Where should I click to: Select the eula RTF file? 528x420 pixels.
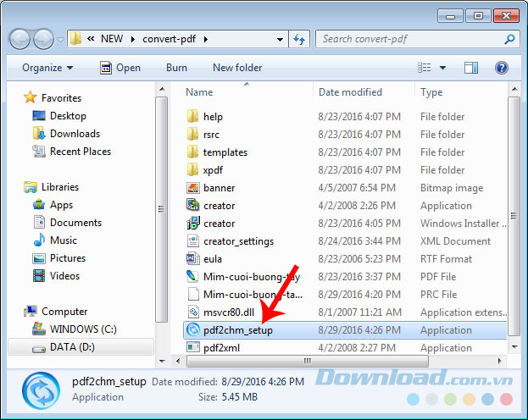click(214, 259)
